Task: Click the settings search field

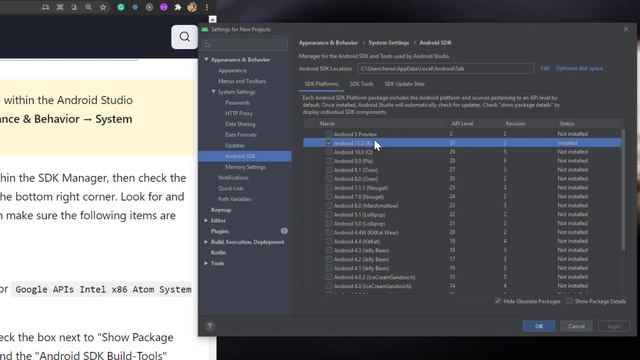Action: [x=244, y=44]
